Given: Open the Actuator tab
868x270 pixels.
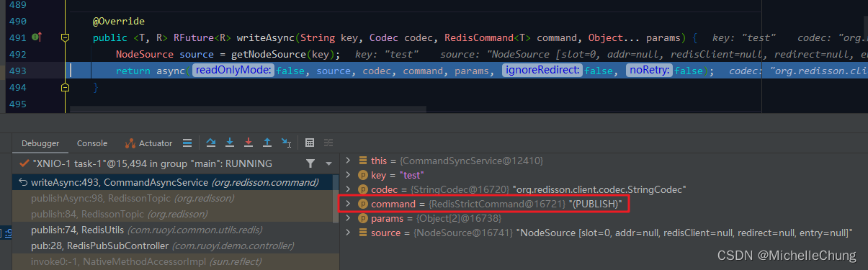Looking at the screenshot, I should [x=149, y=143].
